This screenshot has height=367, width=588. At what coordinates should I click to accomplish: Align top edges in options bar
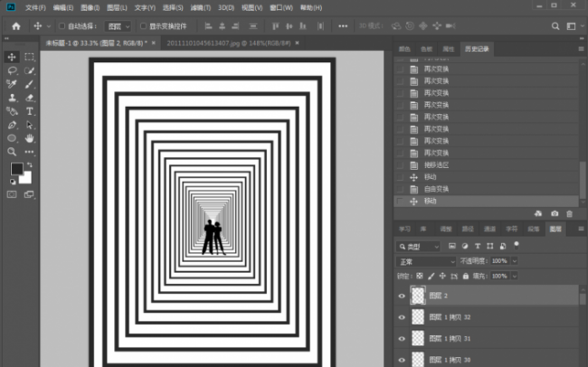pyautogui.click(x=276, y=26)
